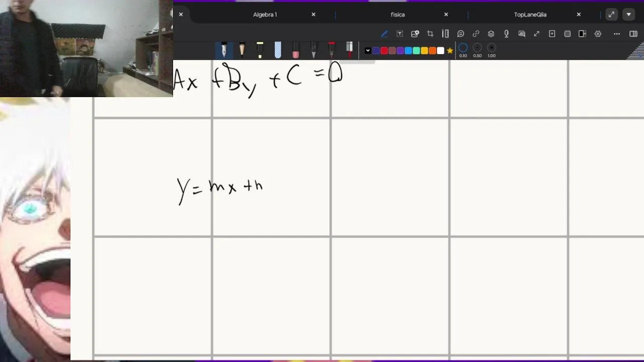The width and height of the screenshot is (644, 362).
Task: Close the TopLaneQlia tab
Action: (x=579, y=15)
